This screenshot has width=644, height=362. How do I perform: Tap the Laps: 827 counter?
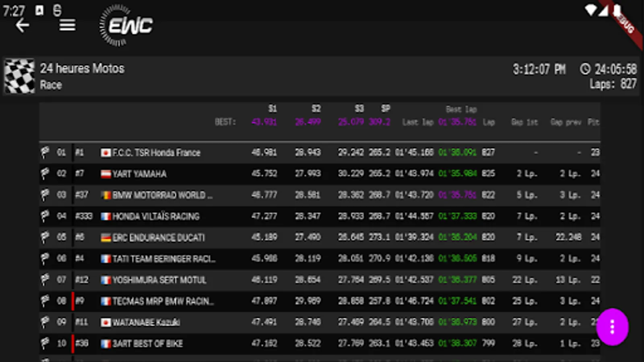click(613, 84)
